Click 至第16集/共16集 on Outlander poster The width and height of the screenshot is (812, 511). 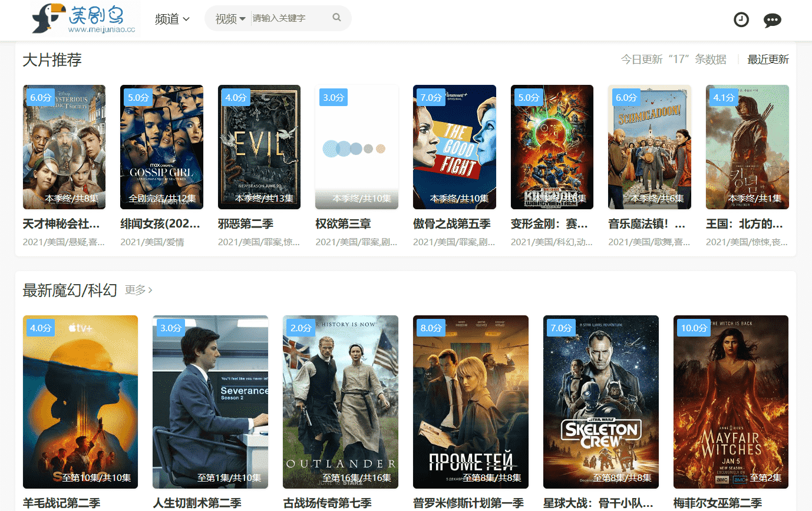pos(357,478)
